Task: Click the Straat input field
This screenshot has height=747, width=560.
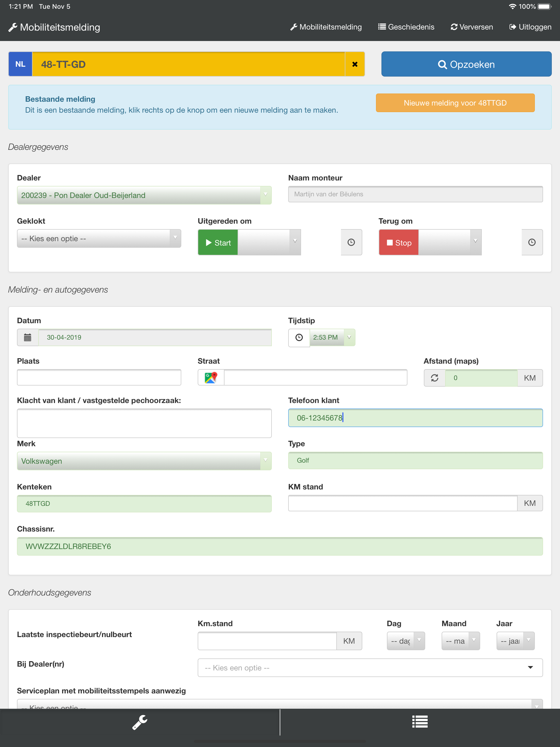Action: [316, 377]
